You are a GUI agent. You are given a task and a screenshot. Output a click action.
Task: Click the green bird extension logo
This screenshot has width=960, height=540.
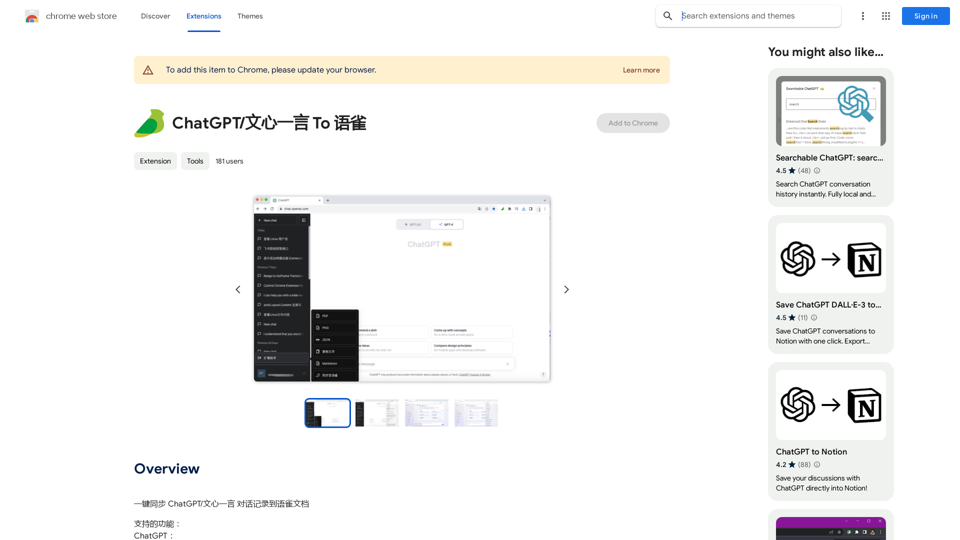click(149, 123)
